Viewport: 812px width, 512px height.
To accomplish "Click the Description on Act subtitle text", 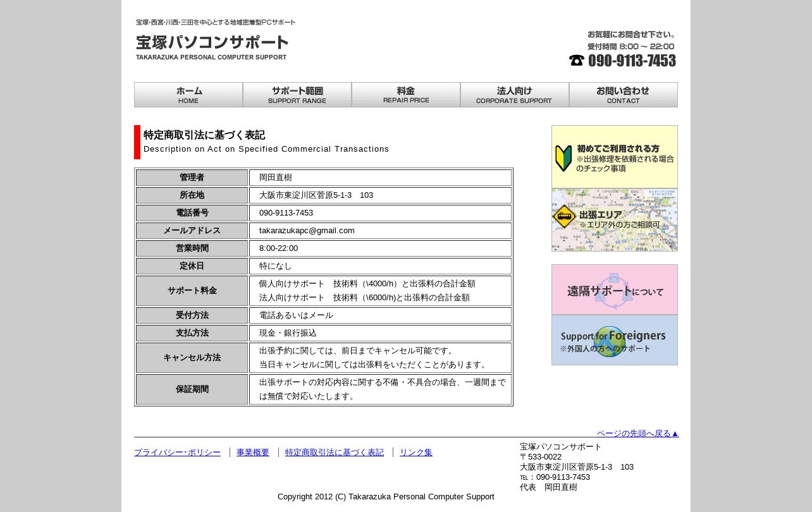I will pyautogui.click(x=266, y=149).
